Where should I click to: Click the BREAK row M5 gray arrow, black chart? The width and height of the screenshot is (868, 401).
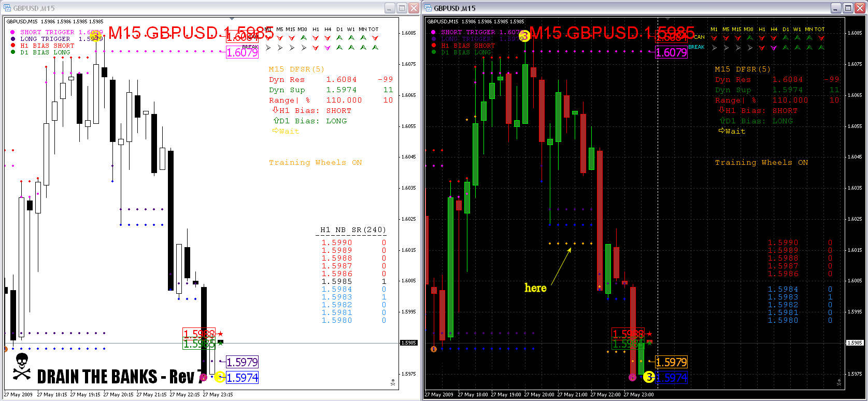click(x=727, y=48)
